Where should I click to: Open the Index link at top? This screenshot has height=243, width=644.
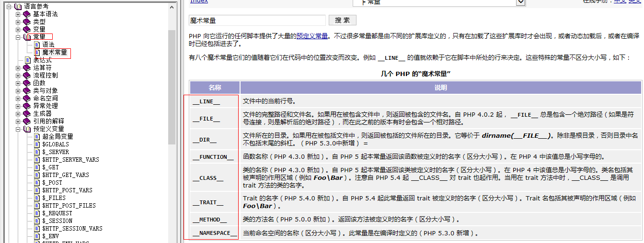(199, 1)
